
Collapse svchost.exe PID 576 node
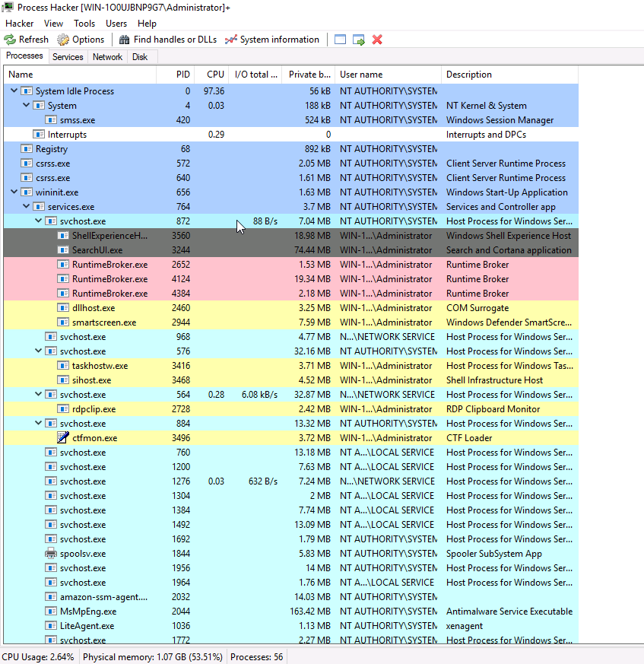38,351
